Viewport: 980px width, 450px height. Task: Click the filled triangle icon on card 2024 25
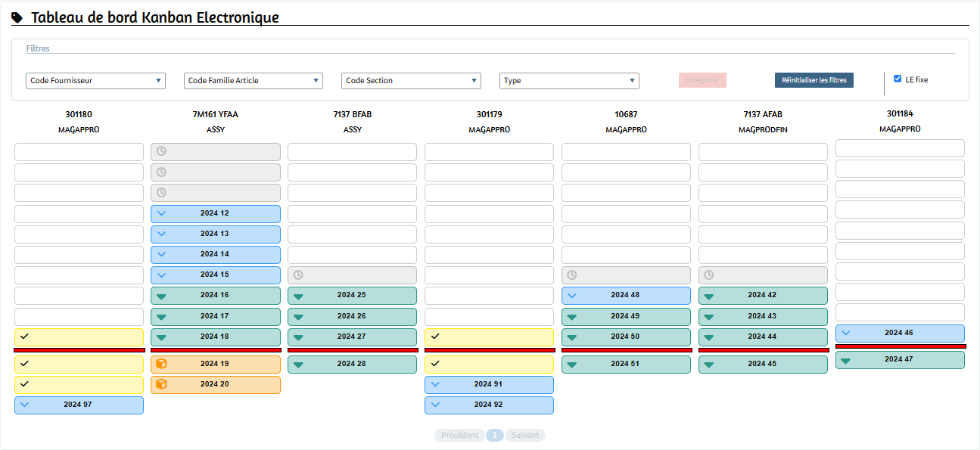click(298, 296)
